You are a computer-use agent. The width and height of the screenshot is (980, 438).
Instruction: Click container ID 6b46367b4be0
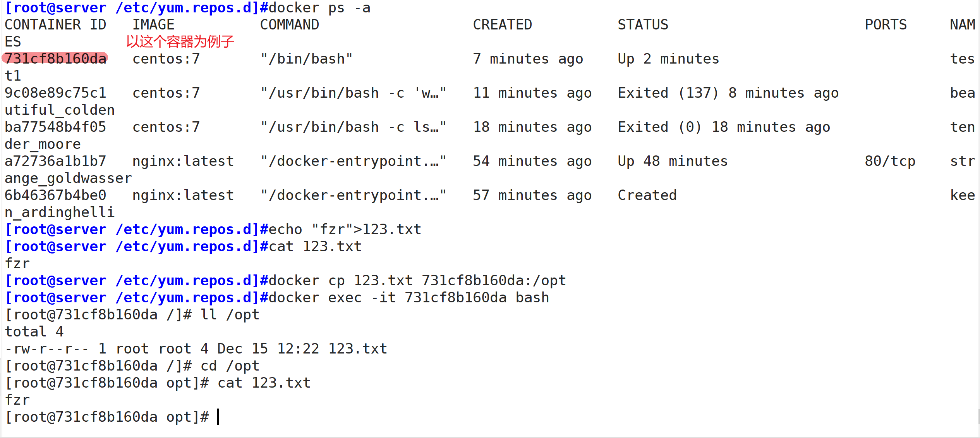[55, 195]
